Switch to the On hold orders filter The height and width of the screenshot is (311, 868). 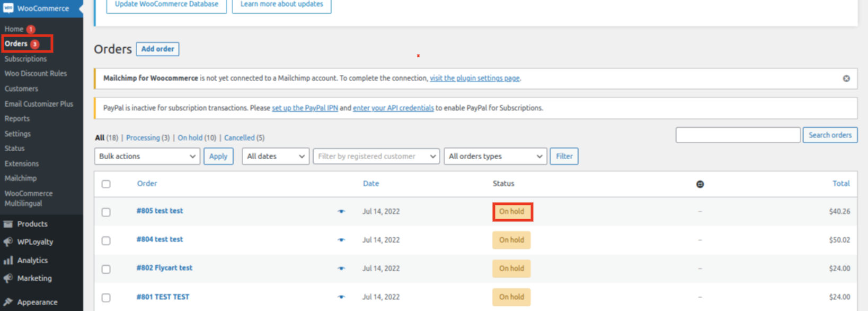pyautogui.click(x=190, y=138)
